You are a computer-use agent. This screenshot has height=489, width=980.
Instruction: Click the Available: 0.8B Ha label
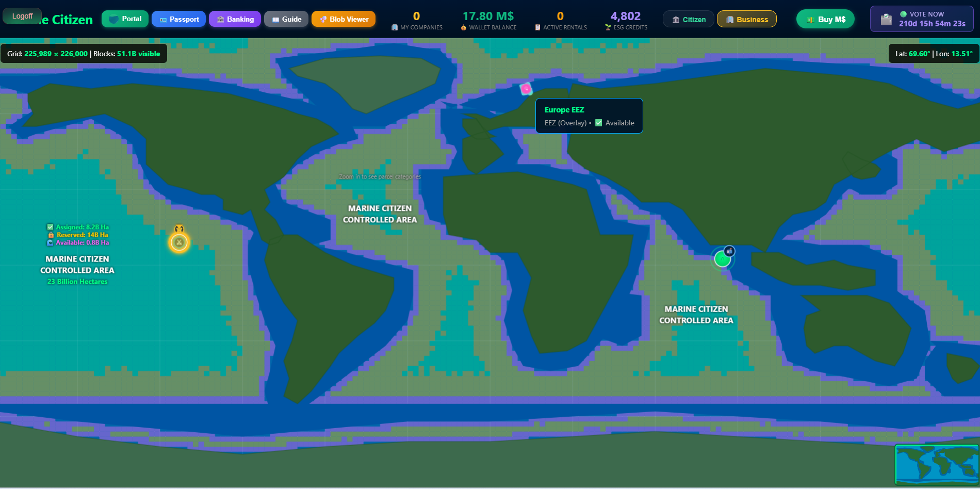coord(78,242)
